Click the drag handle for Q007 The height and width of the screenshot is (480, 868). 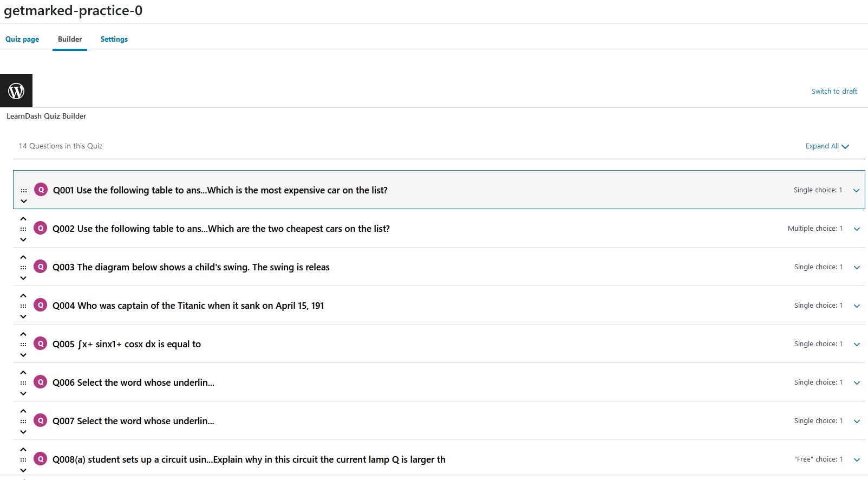pos(23,421)
